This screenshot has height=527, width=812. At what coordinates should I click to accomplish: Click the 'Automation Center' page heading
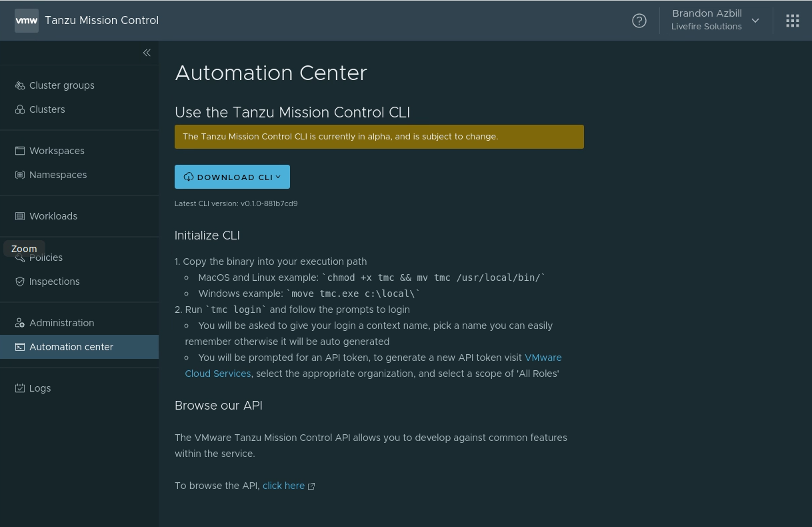(271, 73)
